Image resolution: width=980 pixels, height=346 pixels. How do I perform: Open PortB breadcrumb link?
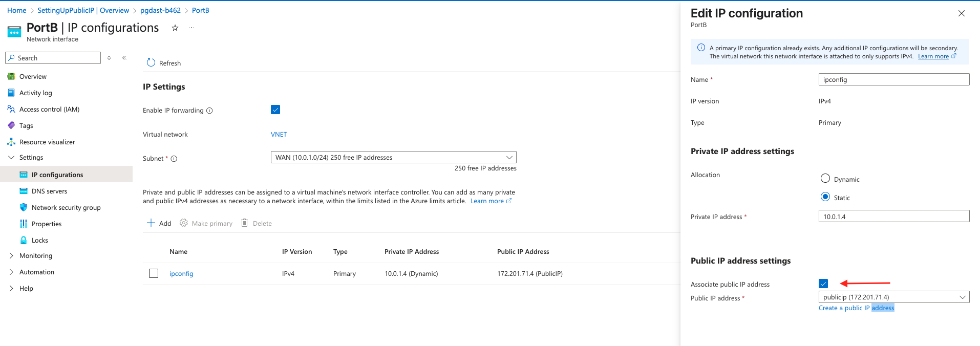(200, 10)
